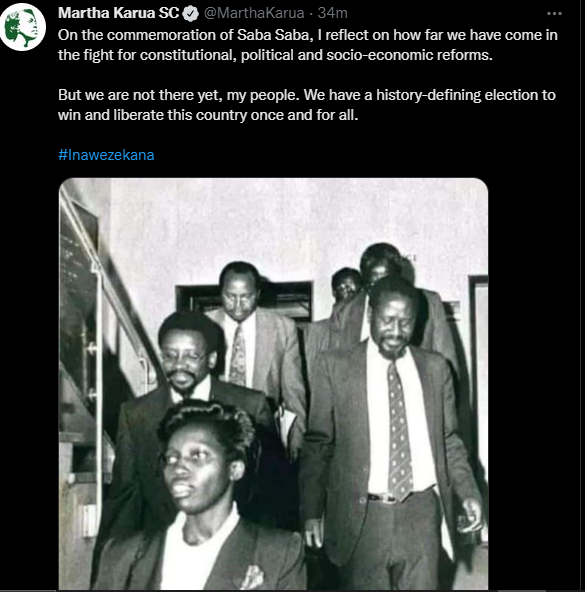Select the display name Martha Karua SC
585x592 pixels.
118,13
